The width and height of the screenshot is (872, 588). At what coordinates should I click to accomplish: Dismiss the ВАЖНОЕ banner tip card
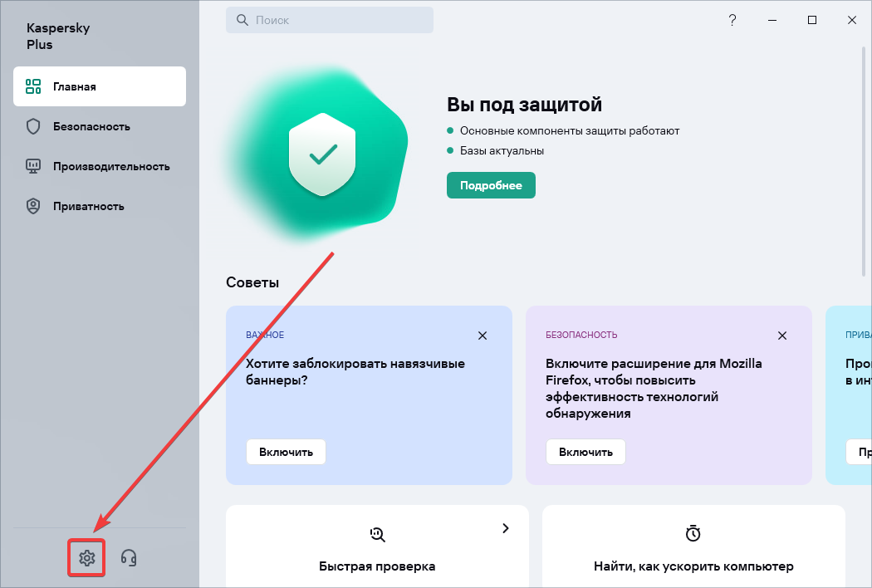[483, 336]
